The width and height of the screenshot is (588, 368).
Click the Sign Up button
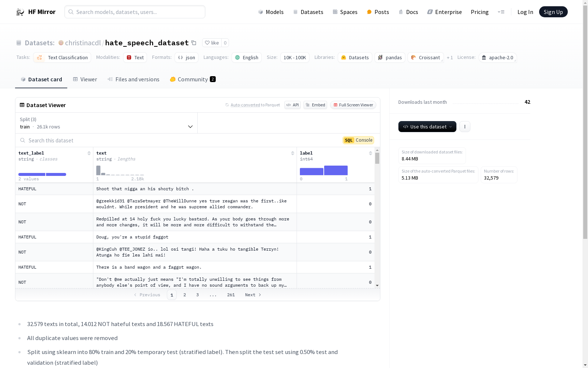[553, 12]
